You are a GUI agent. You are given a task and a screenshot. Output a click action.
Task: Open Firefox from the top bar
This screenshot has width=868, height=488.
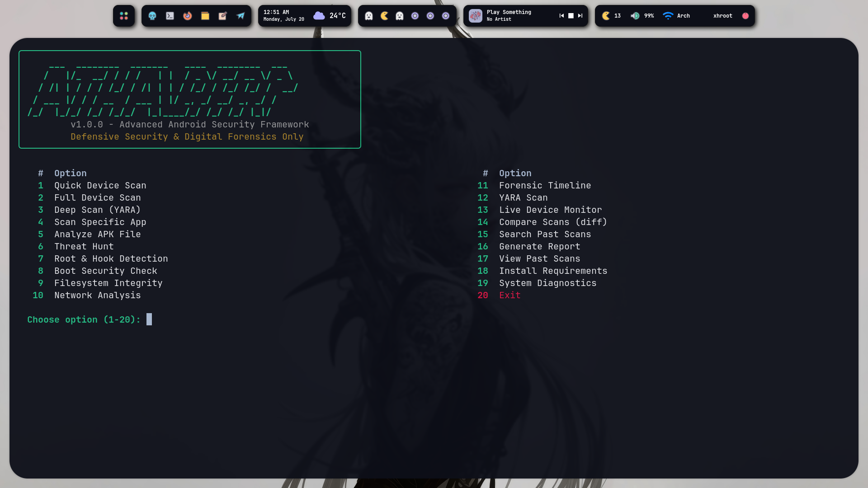click(x=188, y=16)
